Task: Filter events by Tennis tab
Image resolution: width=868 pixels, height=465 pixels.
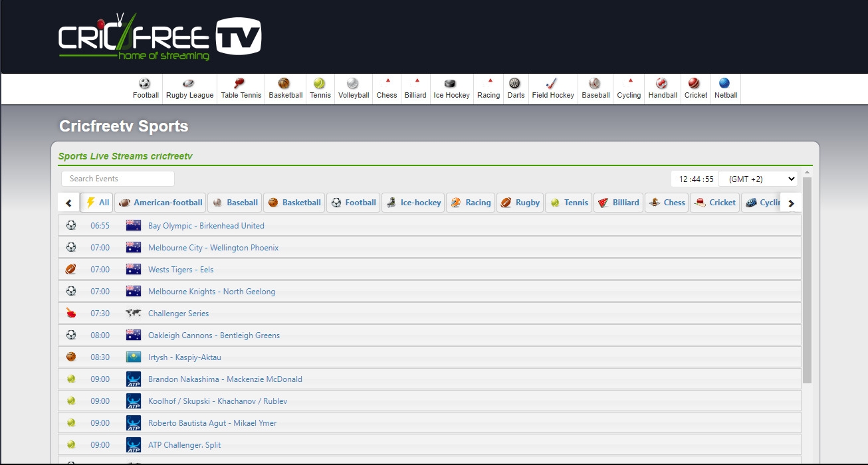Action: coord(569,203)
